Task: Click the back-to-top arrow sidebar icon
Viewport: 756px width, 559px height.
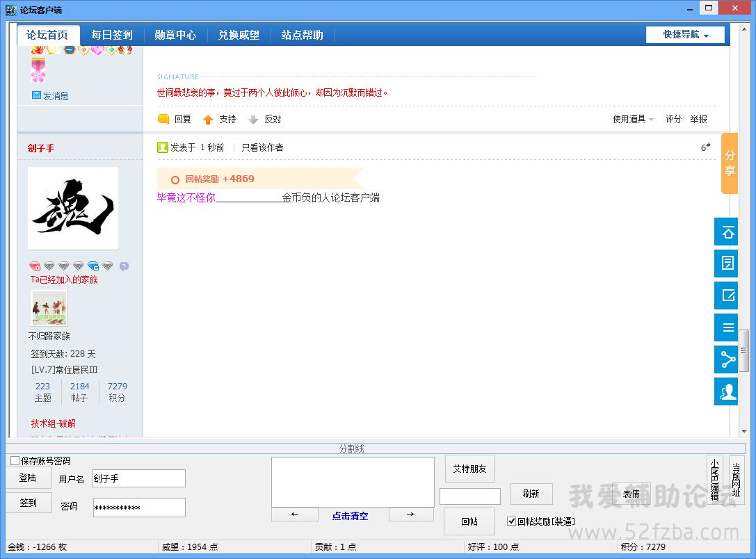Action: [x=727, y=232]
